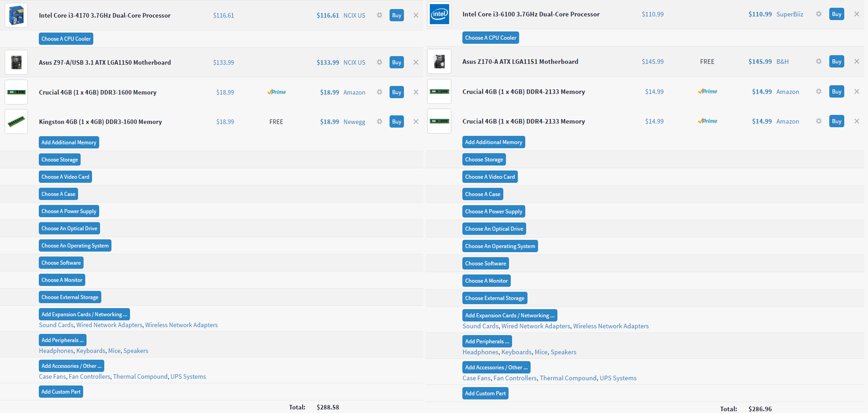Open Intel Core i3-6100 product thumbnail
868x414 pixels.
point(439,14)
